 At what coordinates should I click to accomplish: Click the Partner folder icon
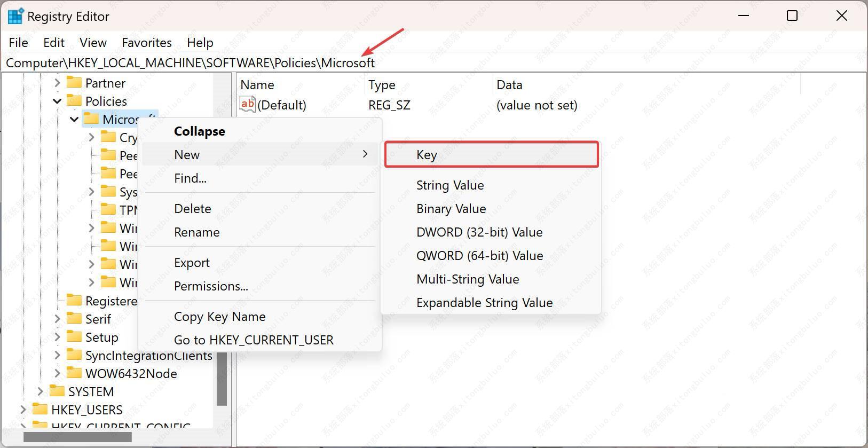(74, 82)
